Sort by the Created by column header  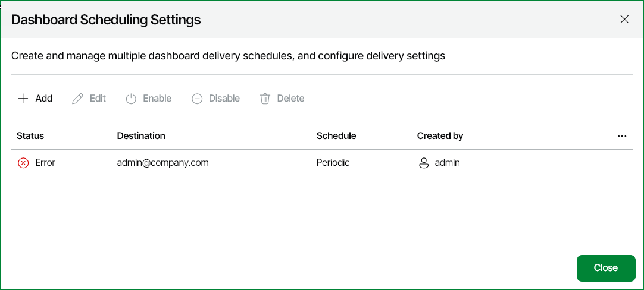coord(440,135)
